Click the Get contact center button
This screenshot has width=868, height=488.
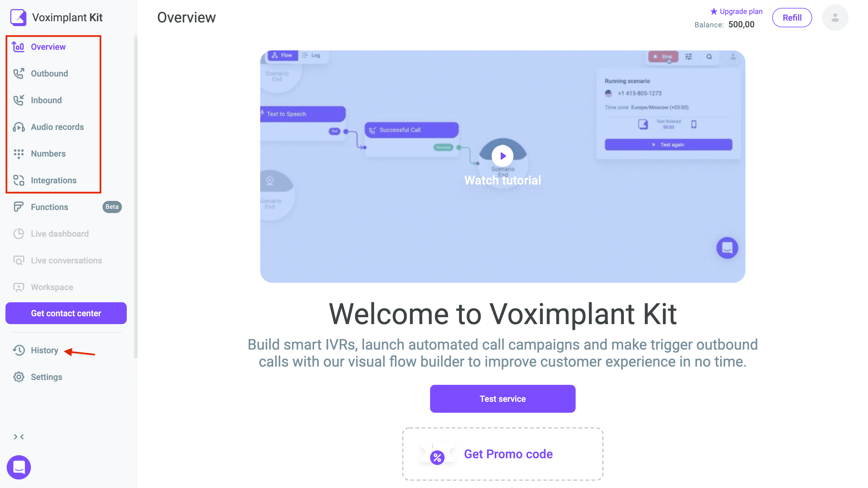[66, 313]
